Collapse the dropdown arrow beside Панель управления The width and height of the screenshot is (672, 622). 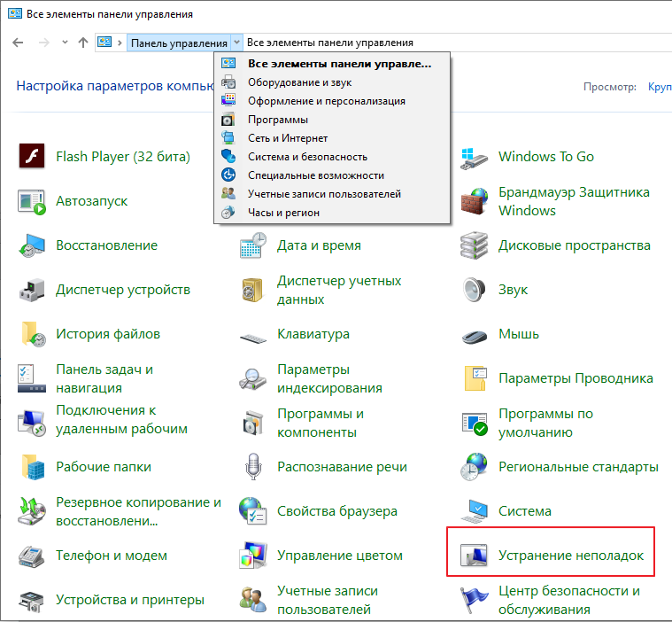tap(236, 43)
